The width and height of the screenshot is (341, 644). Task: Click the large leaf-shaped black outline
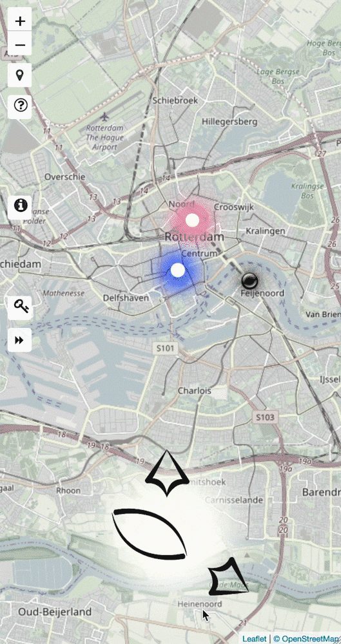point(150,534)
